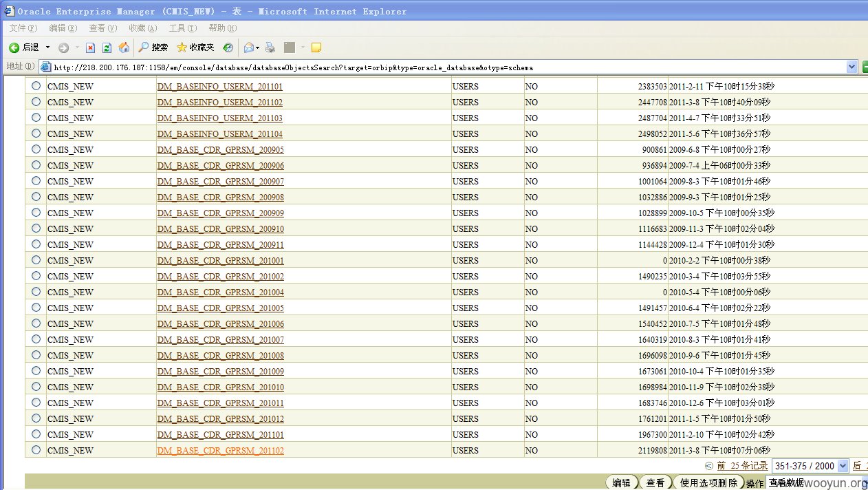868x490 pixels.
Task: Click the grayed Forward arrow icon
Action: click(x=63, y=47)
